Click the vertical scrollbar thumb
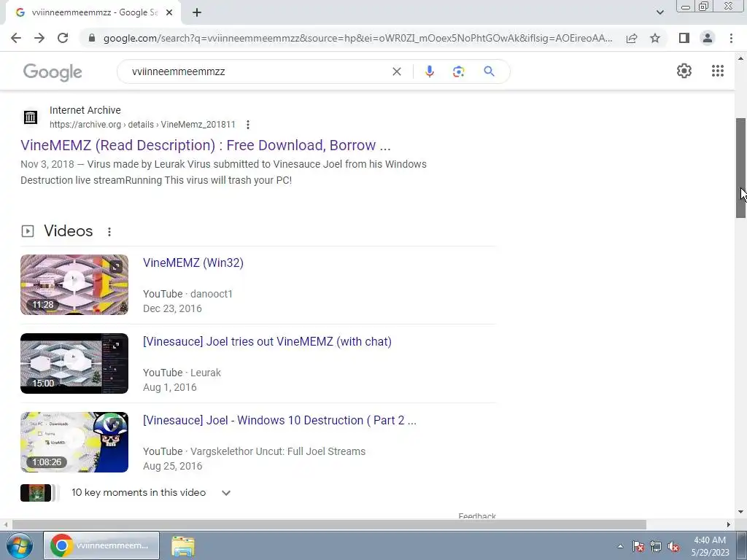Image resolution: width=747 pixels, height=560 pixels. 741,168
